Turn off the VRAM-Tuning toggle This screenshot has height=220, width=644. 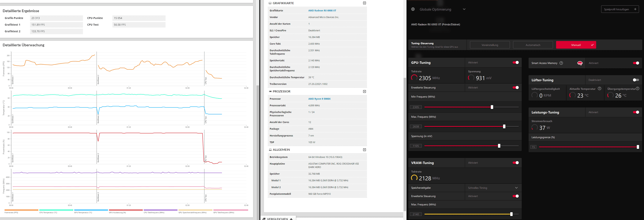(515, 163)
